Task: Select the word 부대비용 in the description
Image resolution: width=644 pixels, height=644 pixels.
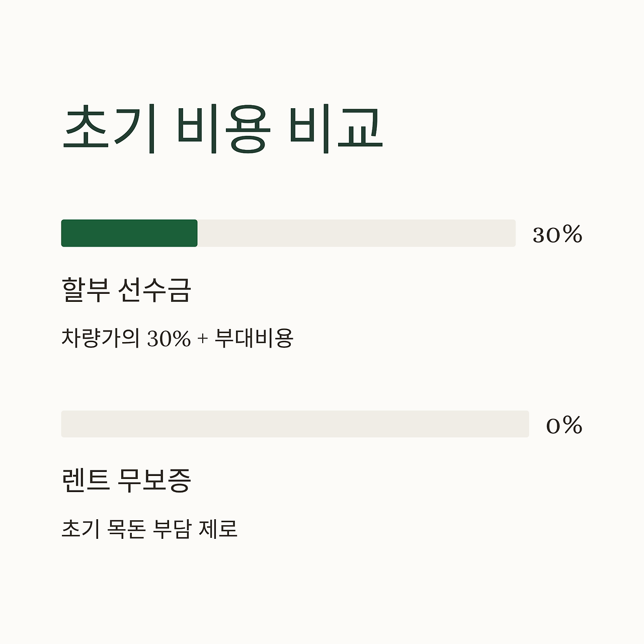Action: [254, 338]
